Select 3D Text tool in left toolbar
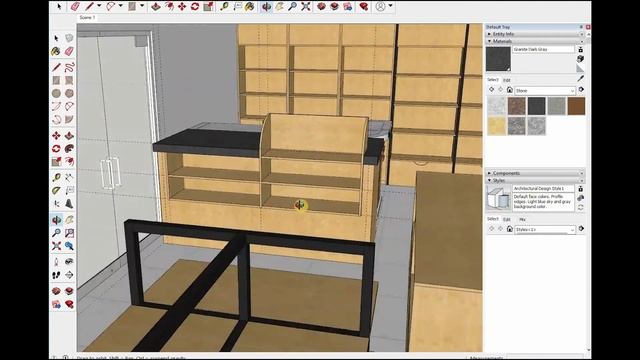Image resolution: width=640 pixels, height=360 pixels. tap(69, 203)
